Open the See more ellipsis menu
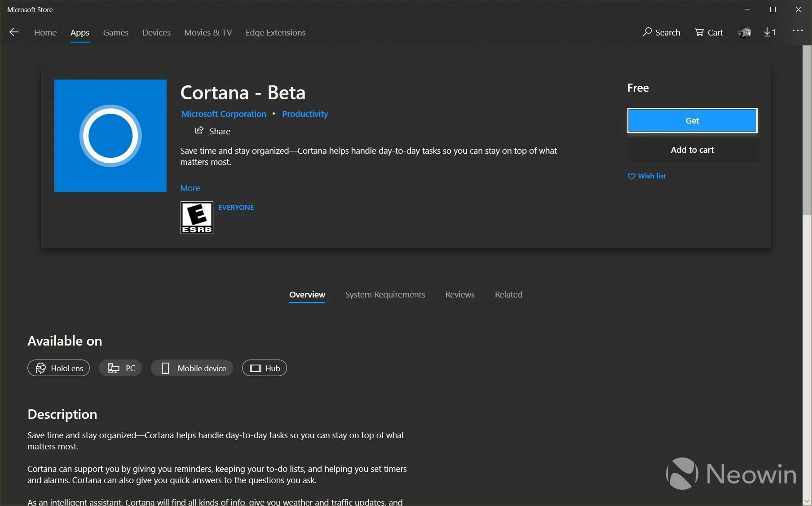This screenshot has width=812, height=506. tap(798, 31)
